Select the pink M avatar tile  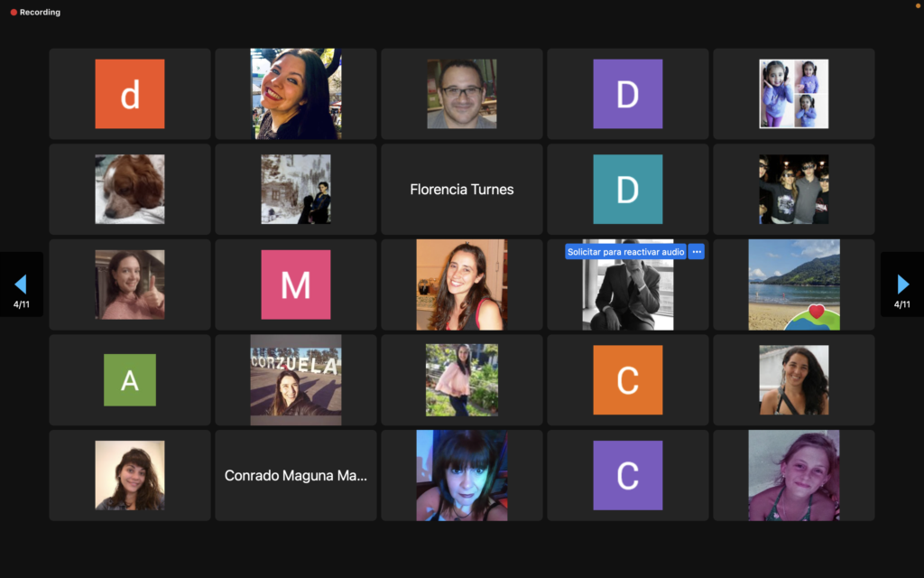coord(296,284)
